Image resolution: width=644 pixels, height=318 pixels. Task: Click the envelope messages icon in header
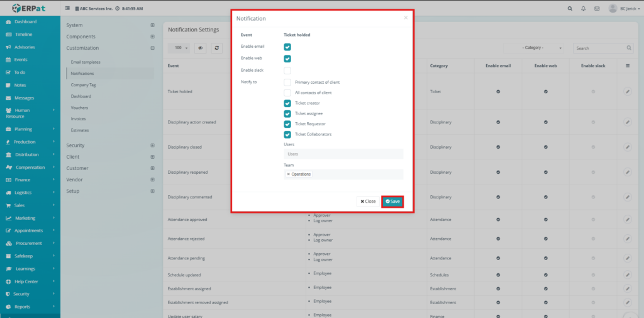(x=596, y=9)
